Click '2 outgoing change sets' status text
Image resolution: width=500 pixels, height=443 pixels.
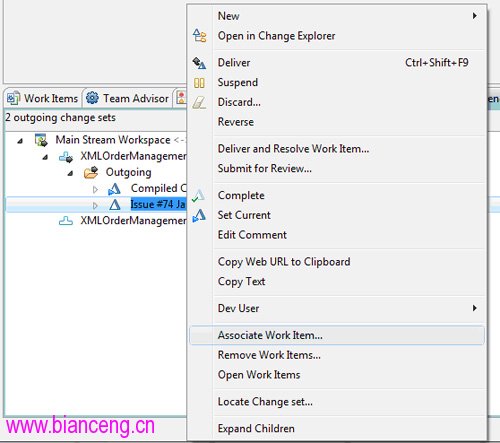[x=60, y=118]
